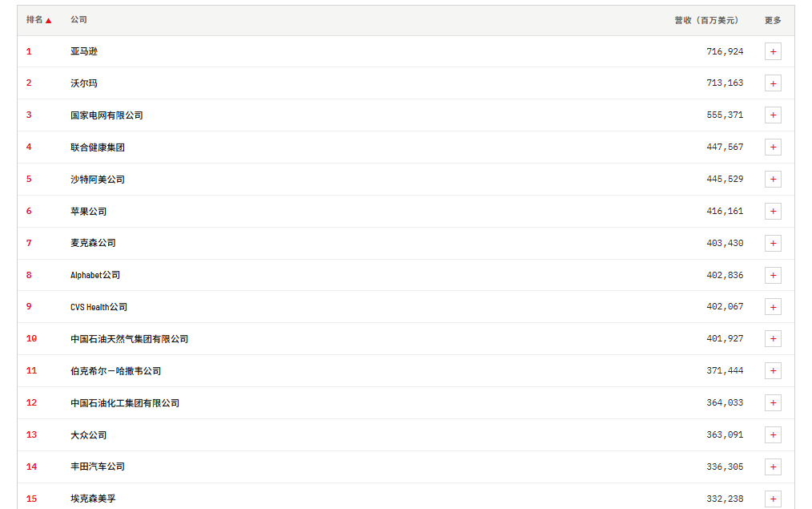Click the red sort arrow beside 排名
The image size is (812, 509).
pos(48,21)
